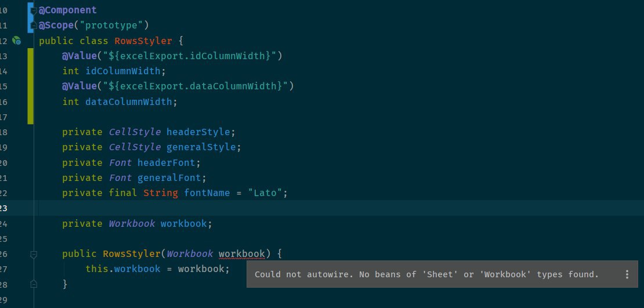Click the CellStyle type on the headerStyle line
The height and width of the screenshot is (308, 644).
pos(135,132)
